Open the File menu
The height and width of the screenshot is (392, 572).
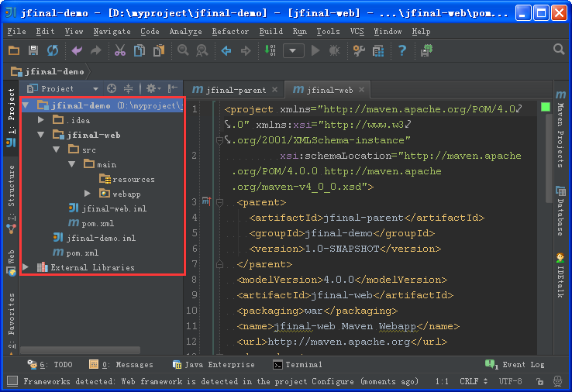coord(16,31)
